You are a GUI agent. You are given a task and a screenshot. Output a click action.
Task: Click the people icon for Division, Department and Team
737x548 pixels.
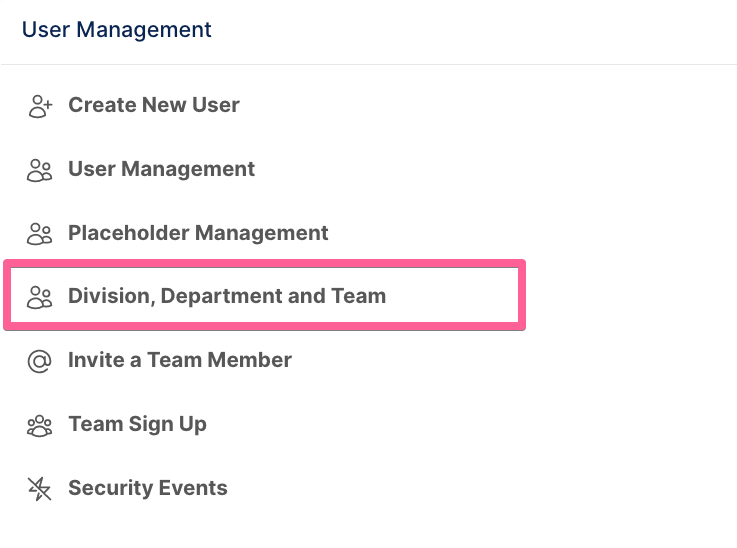(39, 297)
